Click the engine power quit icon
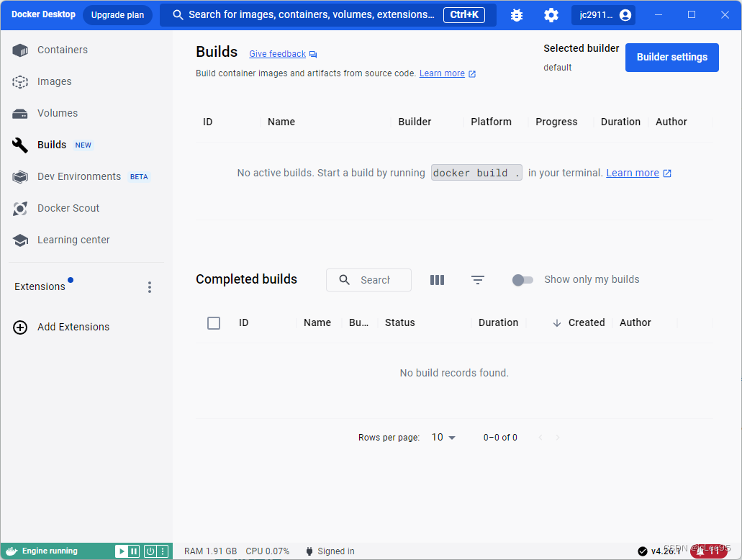The height and width of the screenshot is (560, 742). 150,551
